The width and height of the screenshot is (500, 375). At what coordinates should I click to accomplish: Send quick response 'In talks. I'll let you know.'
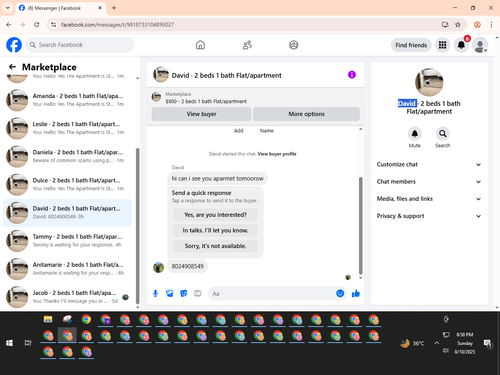click(215, 230)
